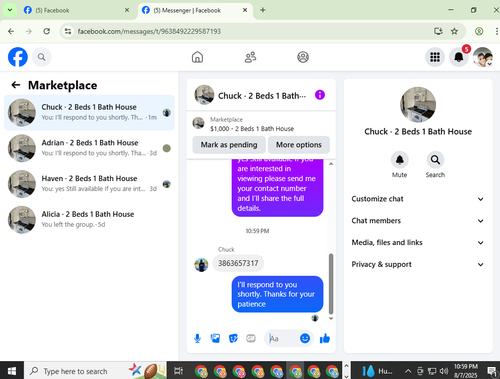
Task: Choose a sticker icon in composer
Action: (233, 339)
